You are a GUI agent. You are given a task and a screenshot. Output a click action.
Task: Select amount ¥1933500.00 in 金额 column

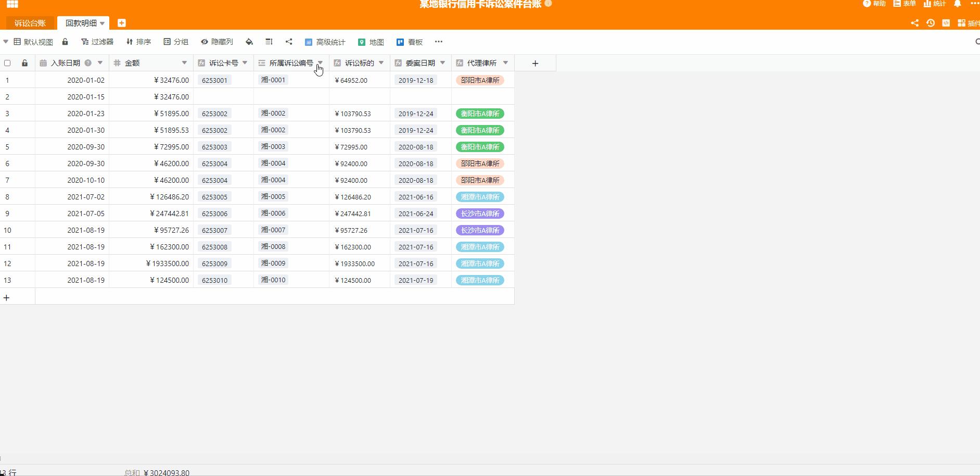[151, 263]
